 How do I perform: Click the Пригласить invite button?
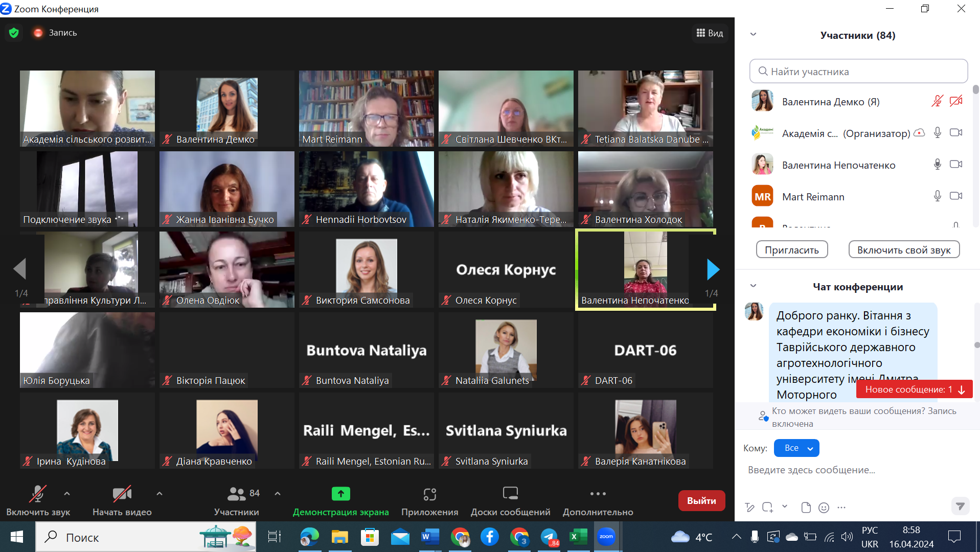tap(791, 250)
